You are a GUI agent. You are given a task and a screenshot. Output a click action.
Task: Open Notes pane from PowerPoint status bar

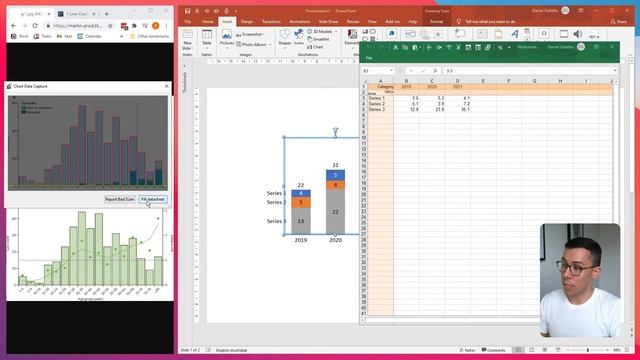[467, 350]
